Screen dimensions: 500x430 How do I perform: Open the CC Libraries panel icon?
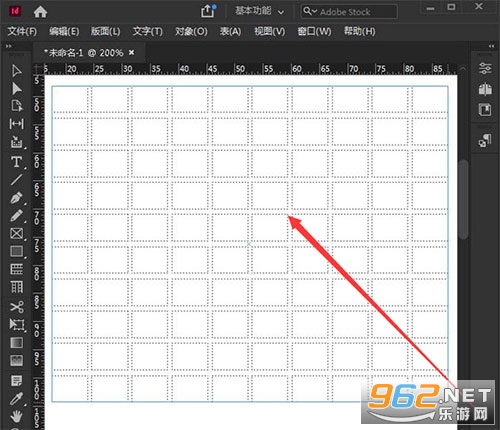tap(485, 110)
